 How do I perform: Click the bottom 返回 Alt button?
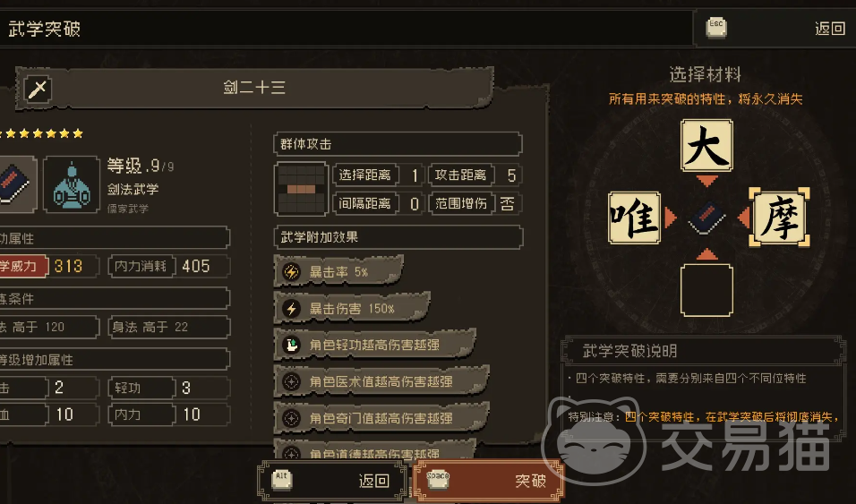[x=332, y=481]
